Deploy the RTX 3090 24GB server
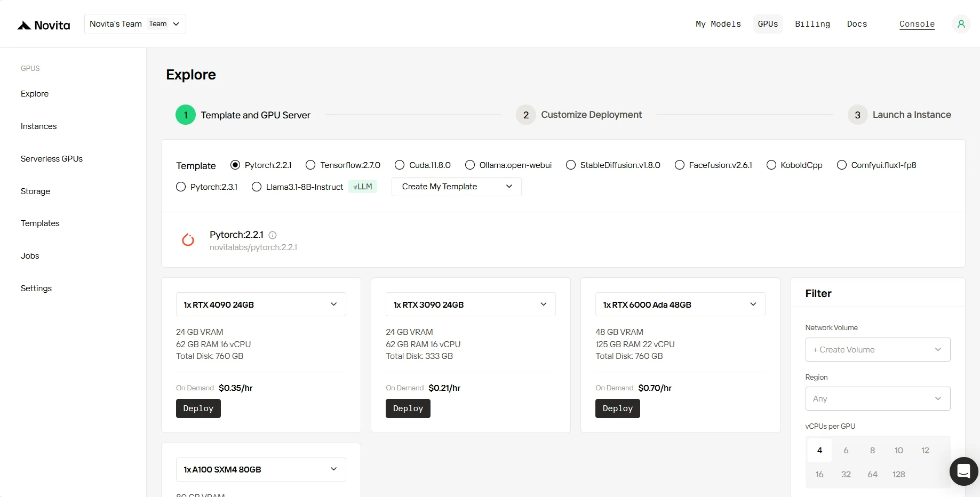This screenshot has width=980, height=497. coord(408,408)
